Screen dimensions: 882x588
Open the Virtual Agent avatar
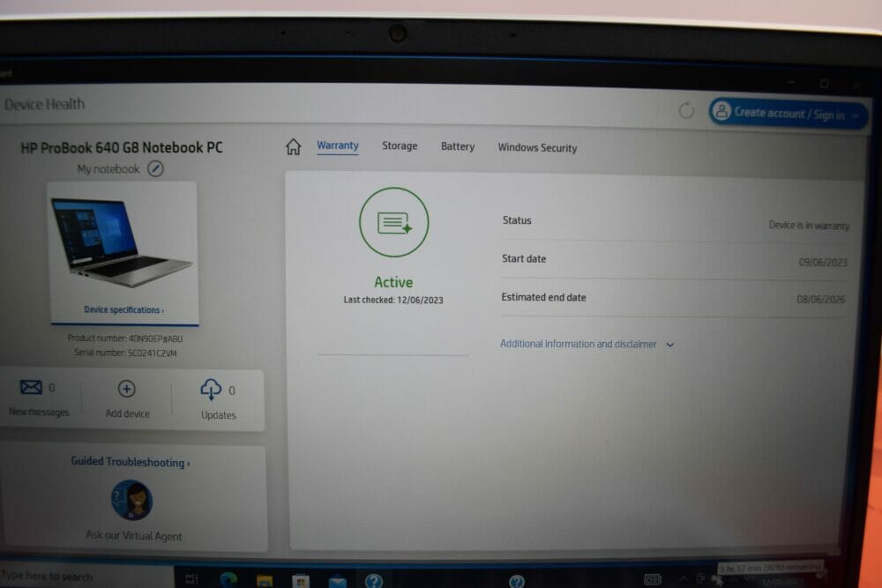coord(131,500)
